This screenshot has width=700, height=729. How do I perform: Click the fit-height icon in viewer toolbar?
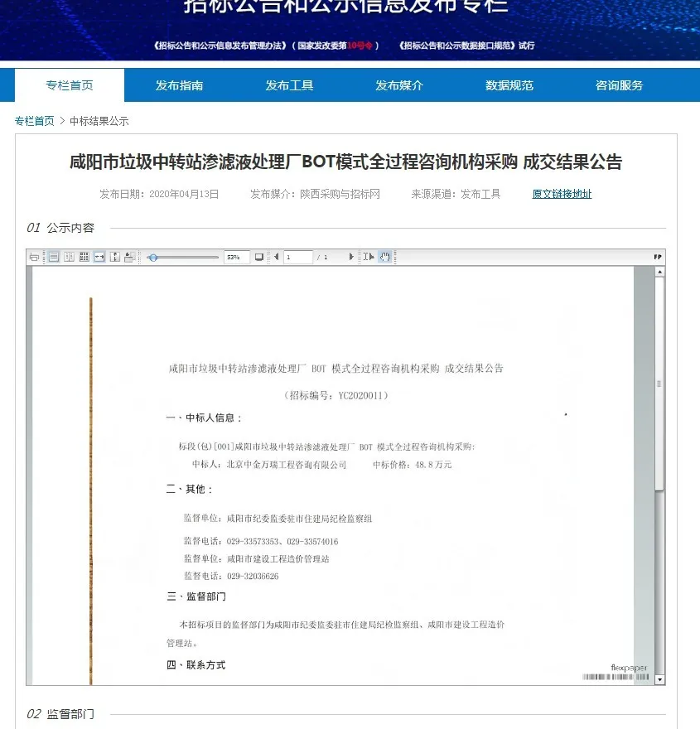coord(114,258)
